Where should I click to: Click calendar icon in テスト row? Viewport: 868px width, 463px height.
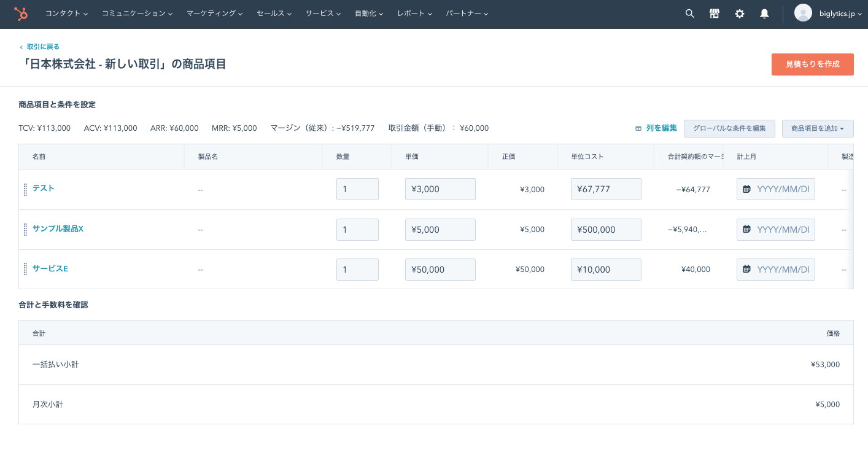click(x=747, y=189)
